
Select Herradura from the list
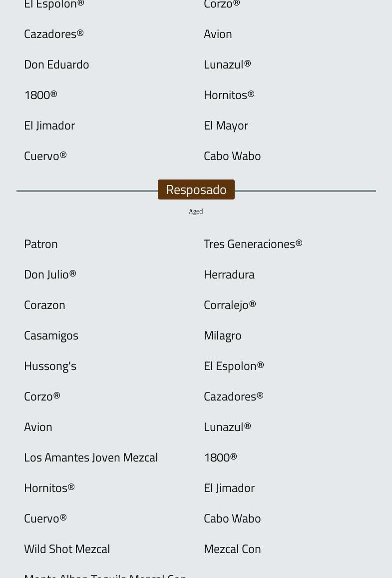click(x=229, y=274)
